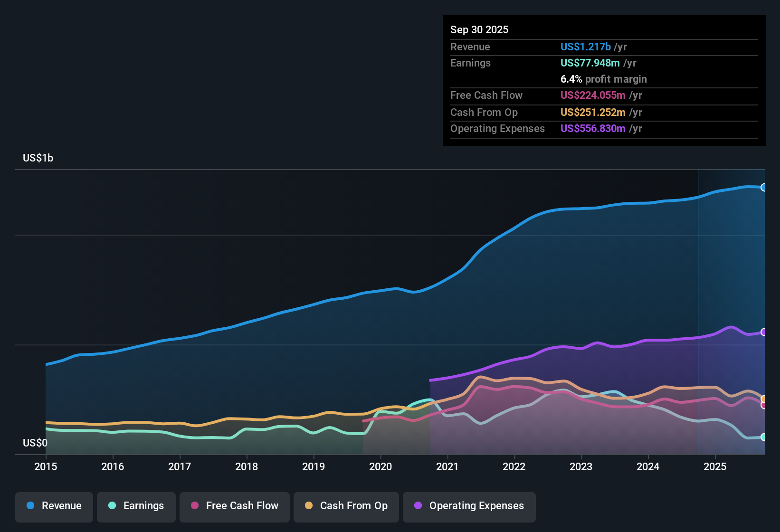Click the blue Revenue dot icon in the legend
The height and width of the screenshot is (532, 780).
point(30,506)
